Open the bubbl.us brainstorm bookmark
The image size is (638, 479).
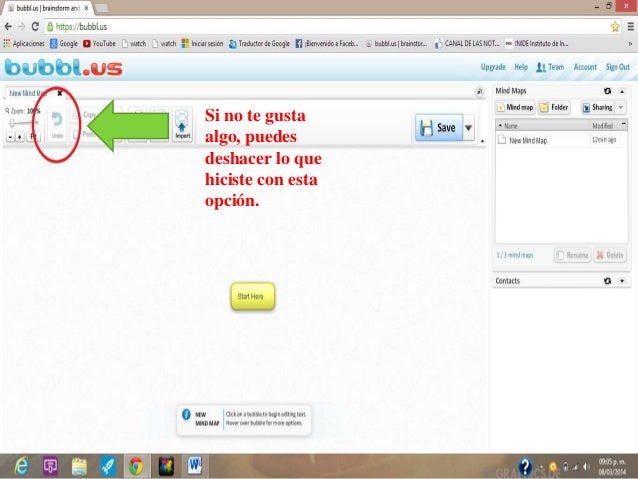pyautogui.click(x=396, y=44)
